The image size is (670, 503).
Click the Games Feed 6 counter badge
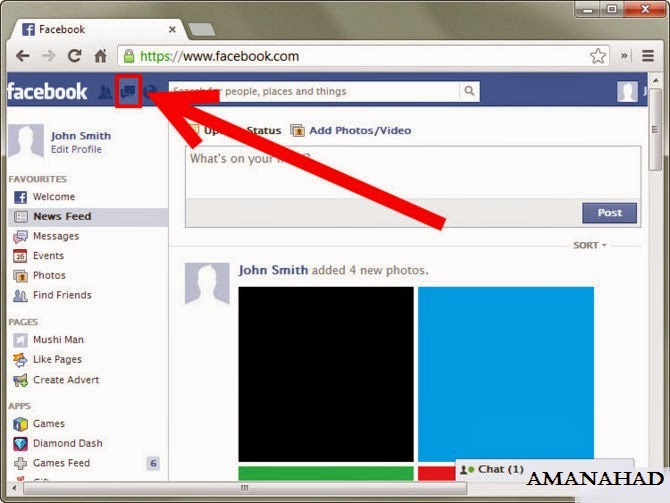tap(153, 463)
